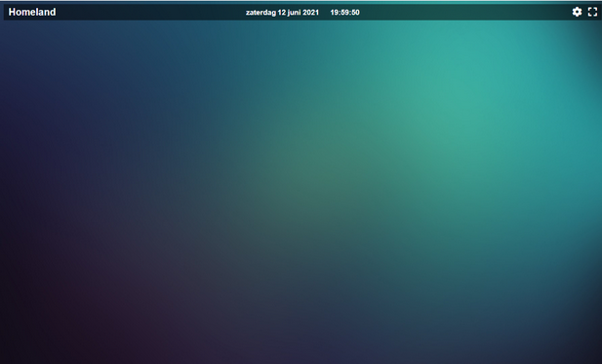The width and height of the screenshot is (602, 364).
Task: Click the seconds digits of the clock
Action: [355, 13]
